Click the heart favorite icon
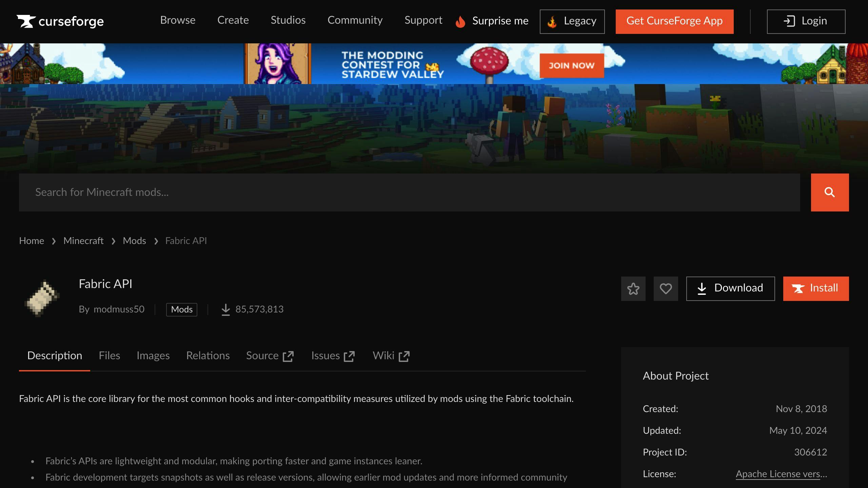The image size is (868, 488). click(x=666, y=289)
